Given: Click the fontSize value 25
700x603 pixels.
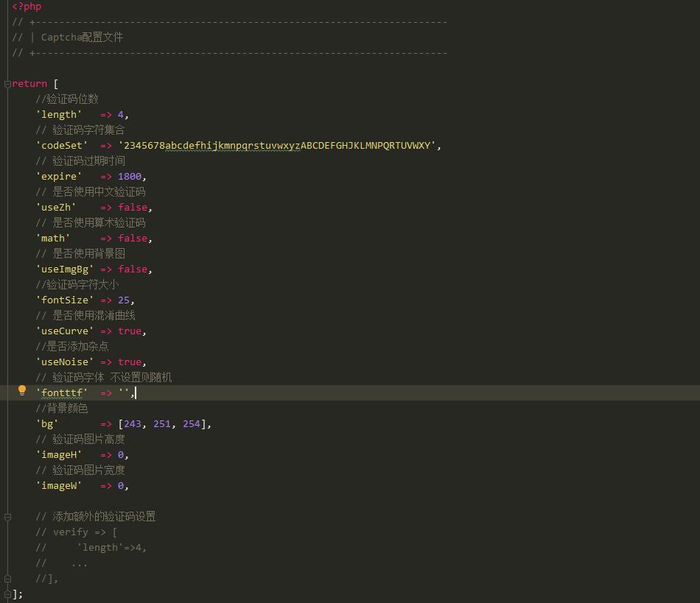Looking at the screenshot, I should pyautogui.click(x=124, y=300).
